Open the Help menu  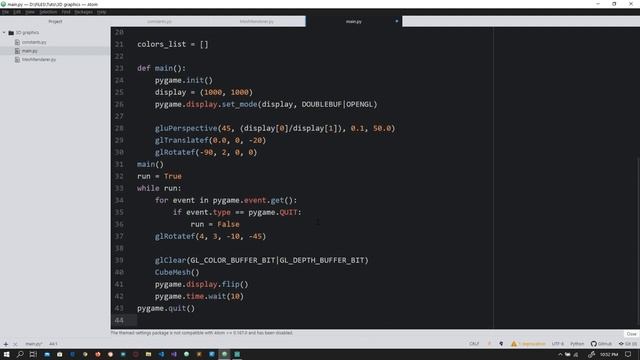tap(102, 12)
